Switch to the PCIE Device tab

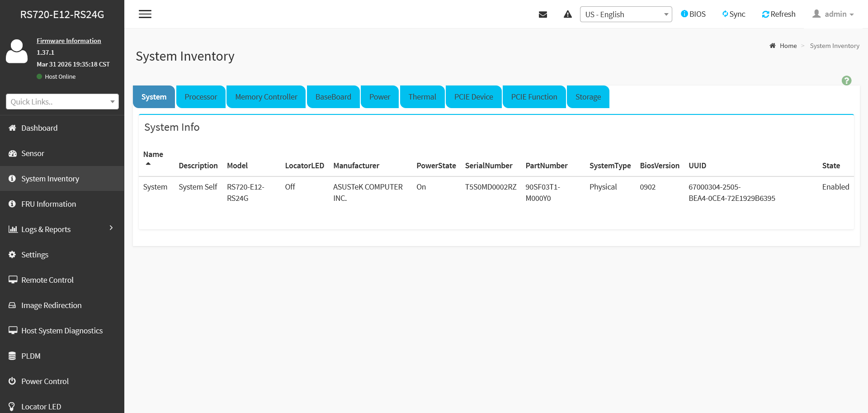point(474,97)
